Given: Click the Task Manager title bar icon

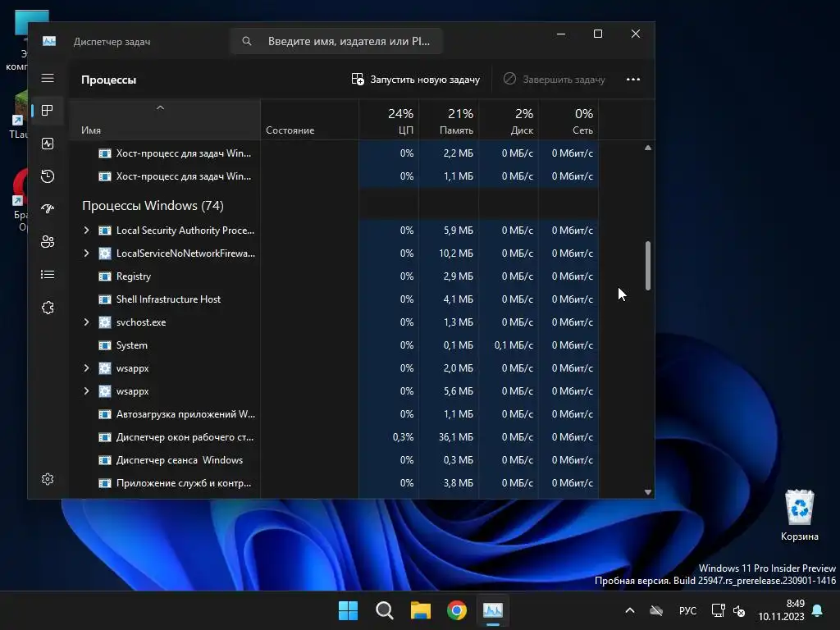Looking at the screenshot, I should pos(49,41).
